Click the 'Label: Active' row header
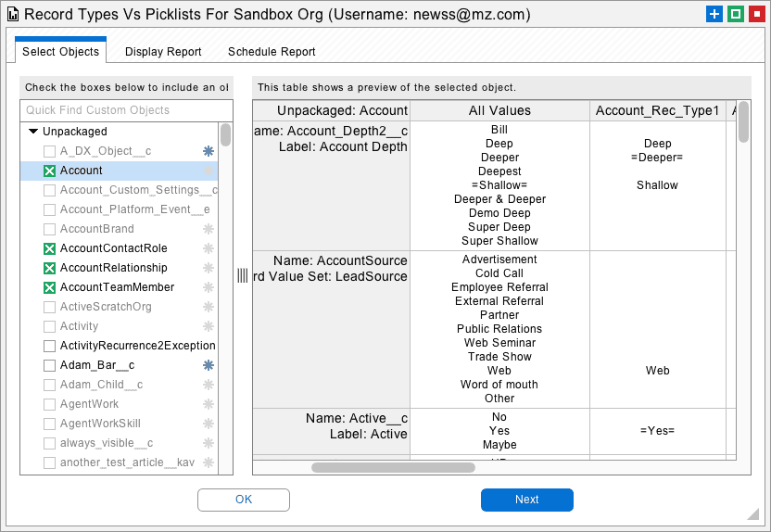The height and width of the screenshot is (532, 771). [369, 434]
